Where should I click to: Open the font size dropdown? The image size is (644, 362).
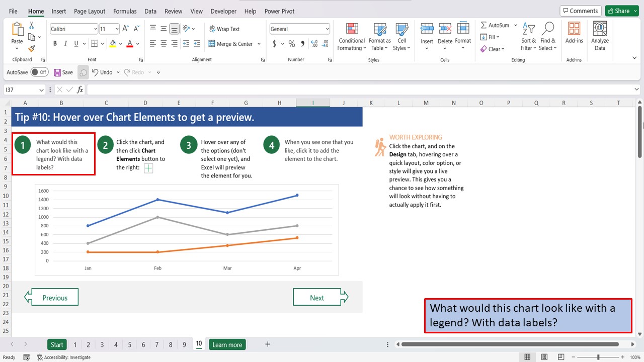pyautogui.click(x=117, y=29)
